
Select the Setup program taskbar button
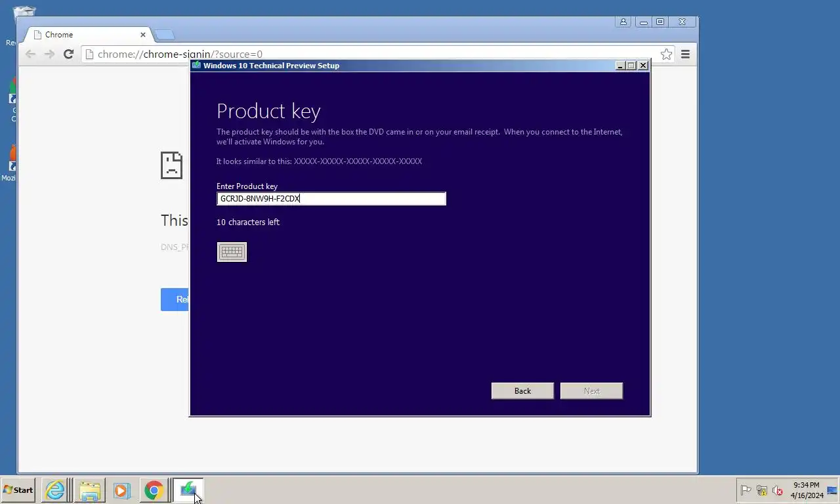coord(188,490)
